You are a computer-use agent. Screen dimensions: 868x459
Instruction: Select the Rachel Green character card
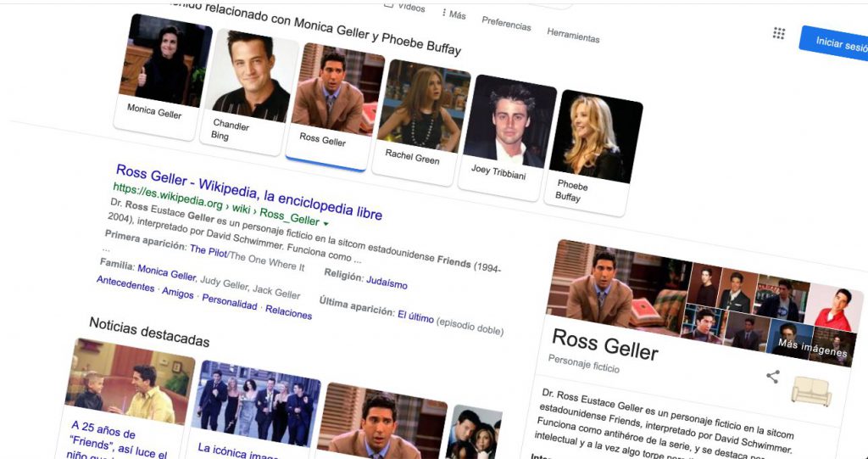pos(421,122)
